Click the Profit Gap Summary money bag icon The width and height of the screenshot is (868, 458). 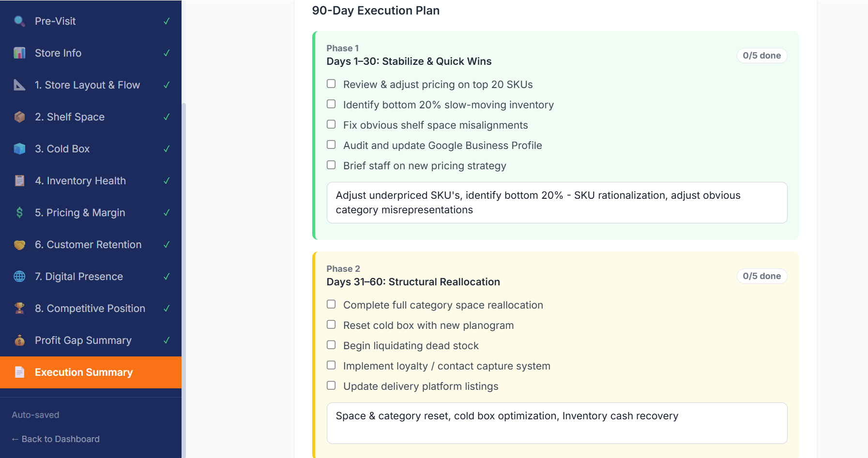click(19, 340)
